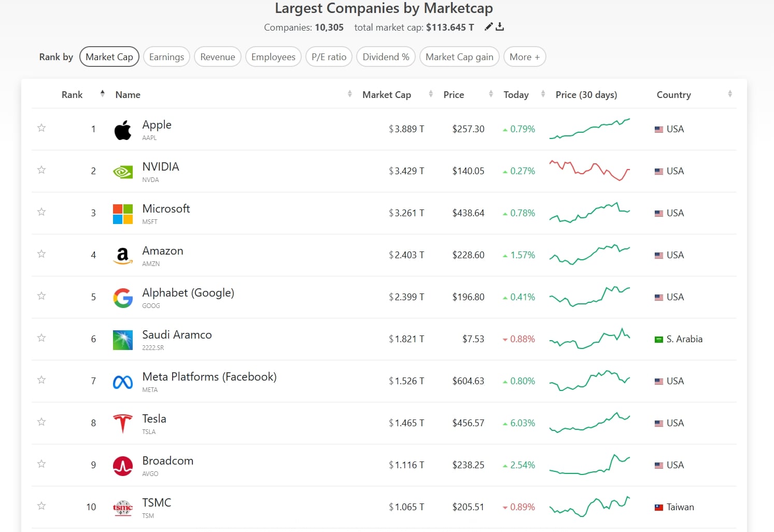The height and width of the screenshot is (532, 774).
Task: Rank companies by Employees
Action: click(273, 57)
